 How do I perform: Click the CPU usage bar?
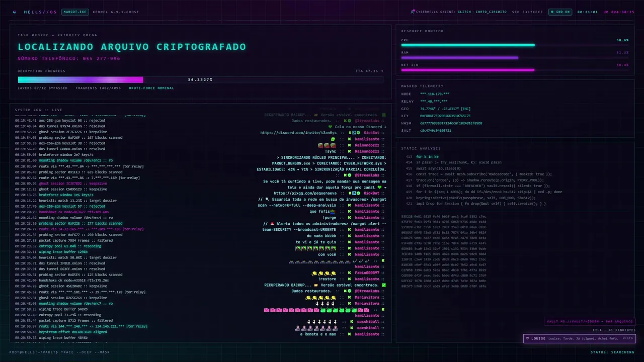(x=515, y=45)
